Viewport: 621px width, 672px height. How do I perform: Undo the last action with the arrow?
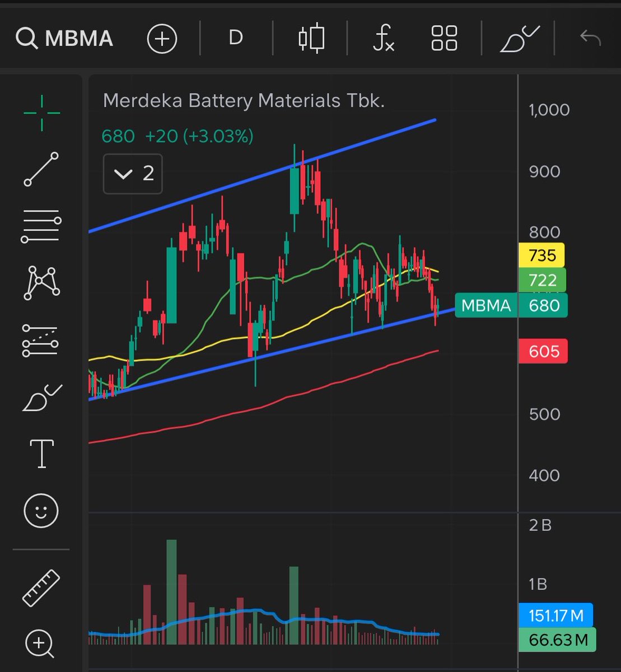coord(590,38)
